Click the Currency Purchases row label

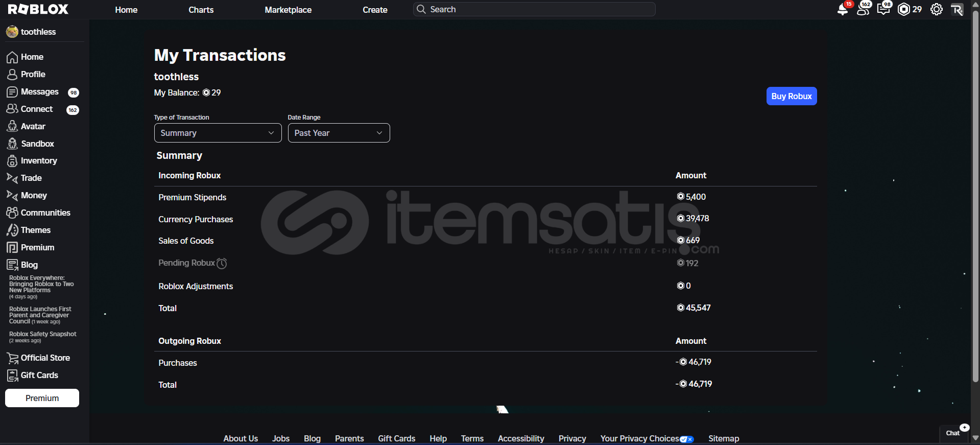pos(196,219)
